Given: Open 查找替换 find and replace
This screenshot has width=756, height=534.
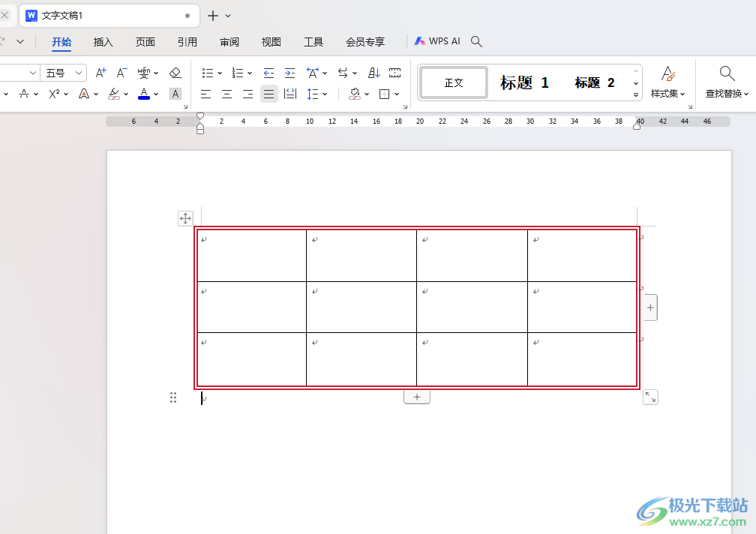Looking at the screenshot, I should click(727, 82).
